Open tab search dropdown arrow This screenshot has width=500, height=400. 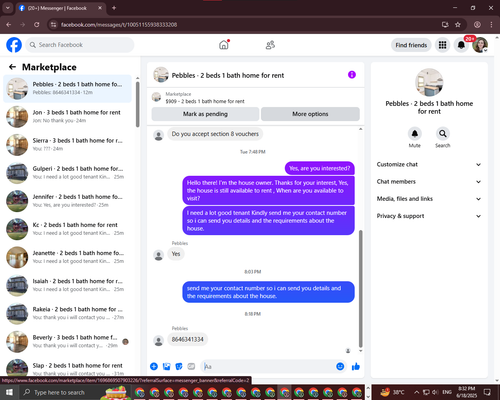(x=8, y=8)
